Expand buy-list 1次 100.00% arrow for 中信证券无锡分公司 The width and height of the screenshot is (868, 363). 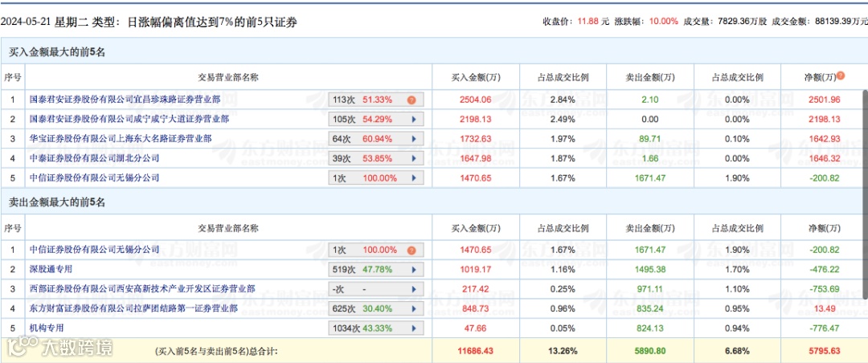(413, 178)
